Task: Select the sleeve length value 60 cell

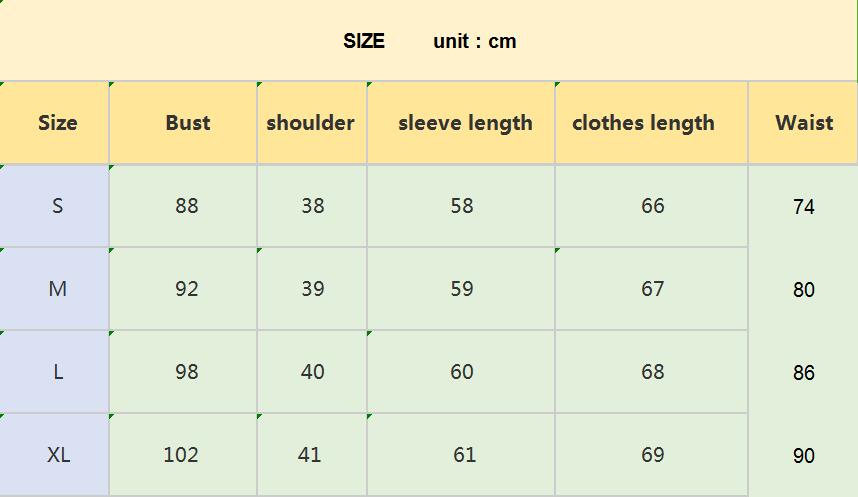Action: click(461, 372)
